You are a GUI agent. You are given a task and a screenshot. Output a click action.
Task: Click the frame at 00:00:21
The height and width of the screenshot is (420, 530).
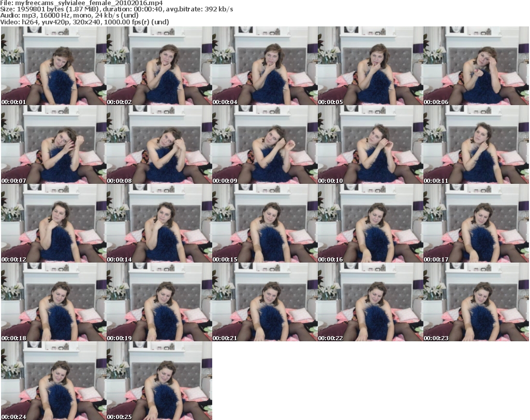264,302
